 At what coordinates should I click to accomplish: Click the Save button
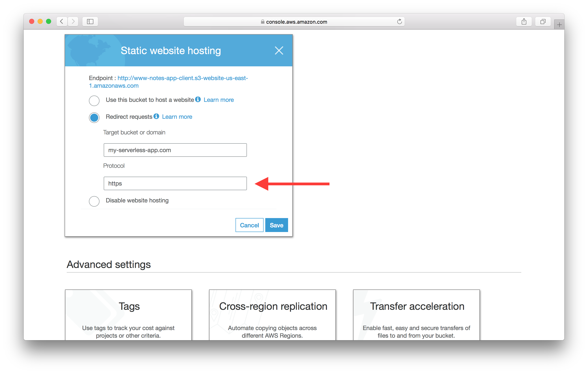click(276, 225)
